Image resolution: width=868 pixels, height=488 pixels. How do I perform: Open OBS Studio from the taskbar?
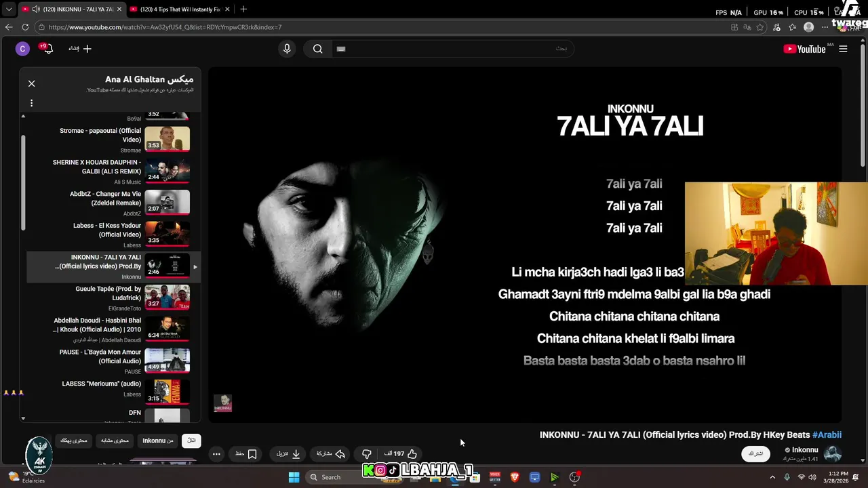(574, 477)
